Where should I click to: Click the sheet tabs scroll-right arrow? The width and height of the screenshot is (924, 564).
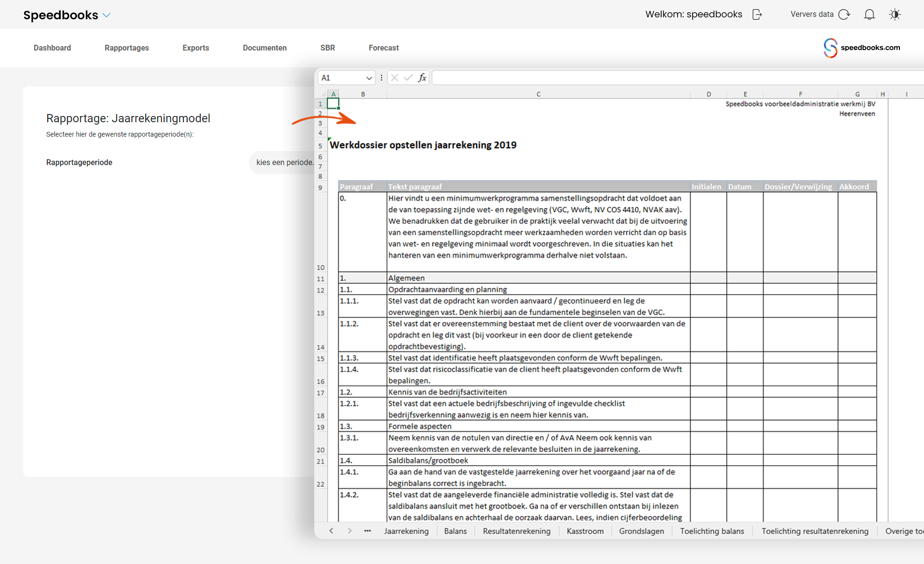[350, 531]
